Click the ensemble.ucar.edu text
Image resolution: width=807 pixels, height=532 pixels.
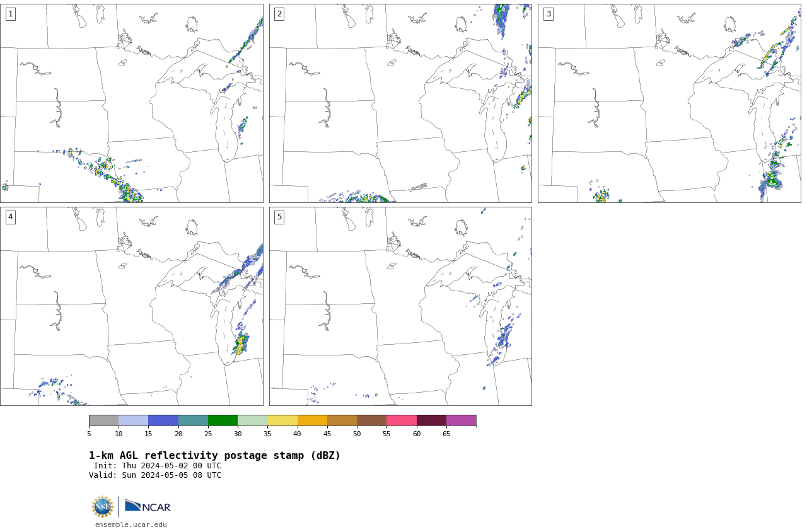click(x=131, y=524)
